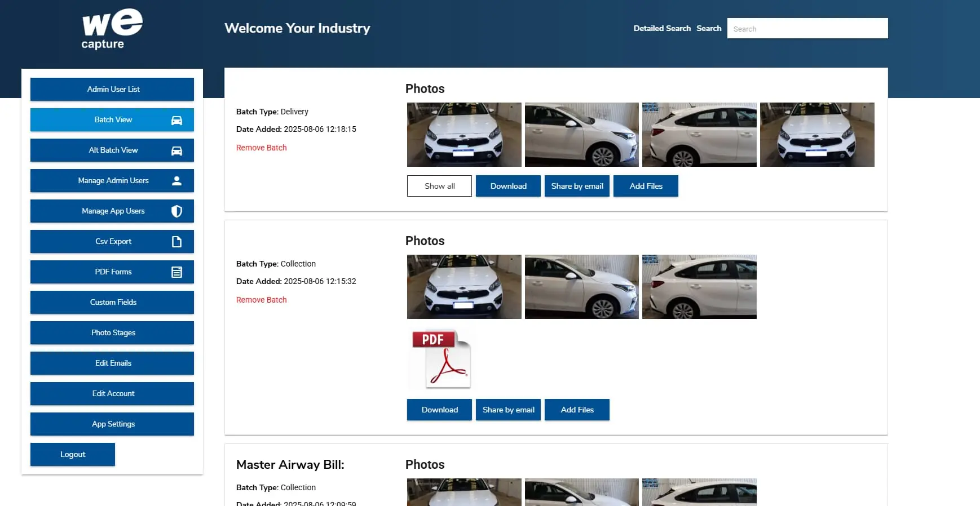Open second photo in 12:15:32 Collection batch
Image resolution: width=980 pixels, height=506 pixels.
click(x=582, y=287)
